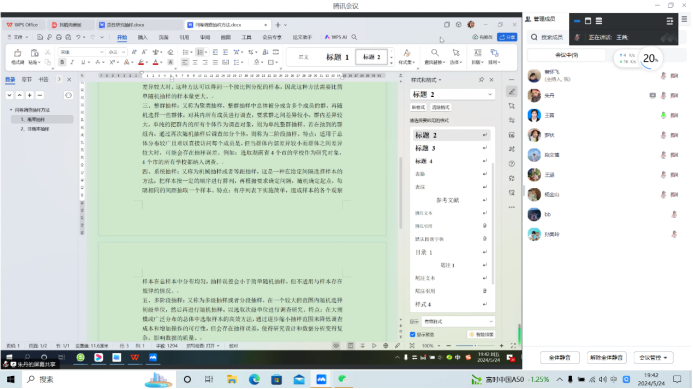Toggle the show preview checkbox

click(x=412, y=335)
